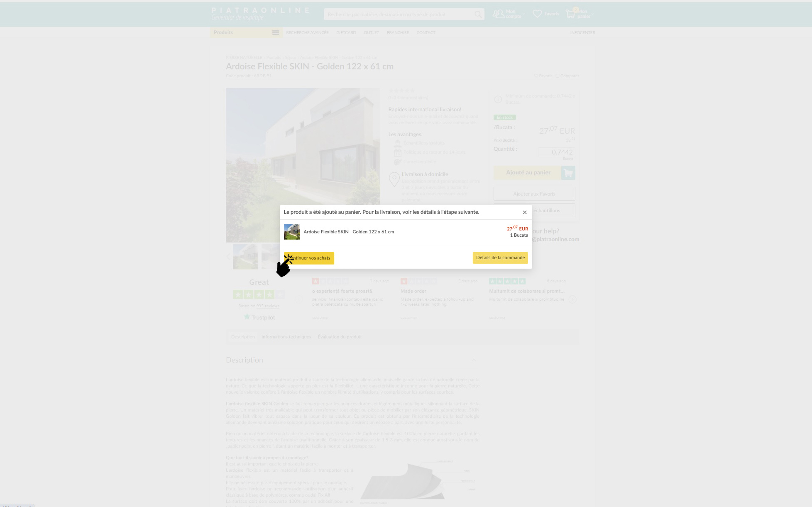Image resolution: width=812 pixels, height=507 pixels.
Task: Close the added-to-cart popup with the X
Action: [525, 212]
